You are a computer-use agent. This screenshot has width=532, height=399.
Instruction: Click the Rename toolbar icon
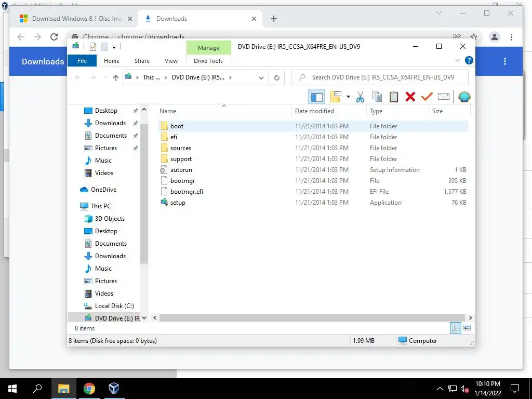point(444,97)
